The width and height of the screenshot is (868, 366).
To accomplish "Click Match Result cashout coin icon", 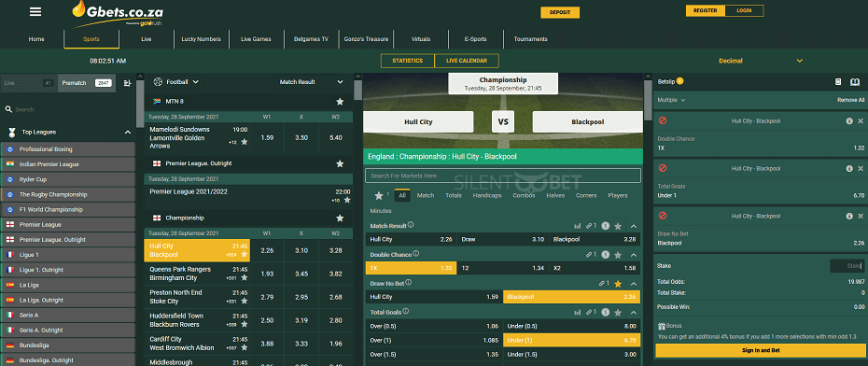I will pos(606,226).
